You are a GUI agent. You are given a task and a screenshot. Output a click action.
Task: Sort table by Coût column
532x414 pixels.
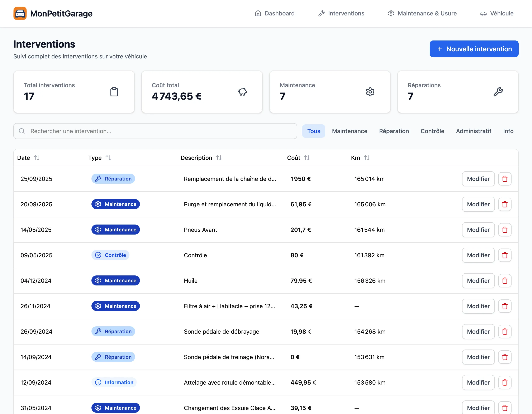pos(307,158)
